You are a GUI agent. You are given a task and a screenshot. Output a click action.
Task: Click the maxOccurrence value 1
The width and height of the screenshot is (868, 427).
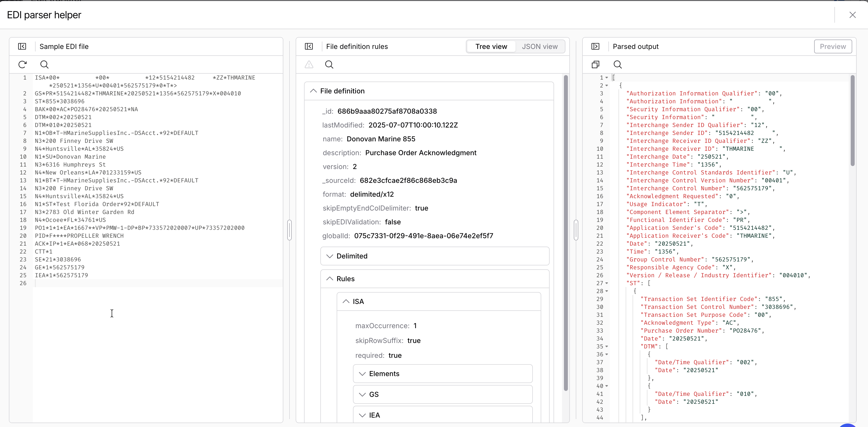[415, 326]
